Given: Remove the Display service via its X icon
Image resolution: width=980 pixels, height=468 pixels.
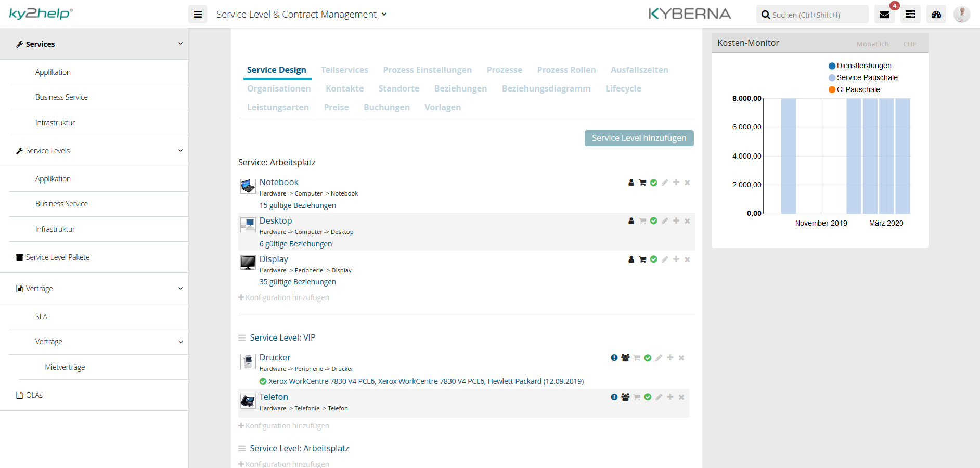Looking at the screenshot, I should (x=687, y=259).
